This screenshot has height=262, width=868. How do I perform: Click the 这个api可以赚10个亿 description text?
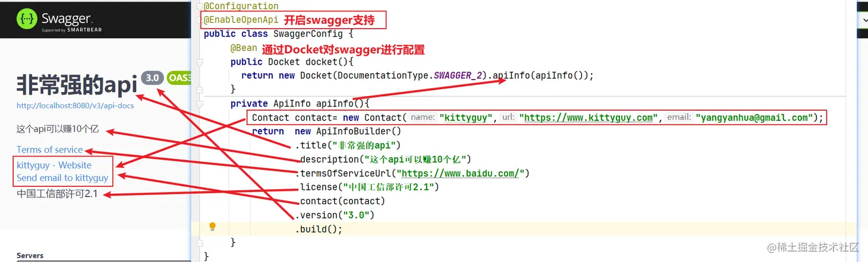pos(58,129)
